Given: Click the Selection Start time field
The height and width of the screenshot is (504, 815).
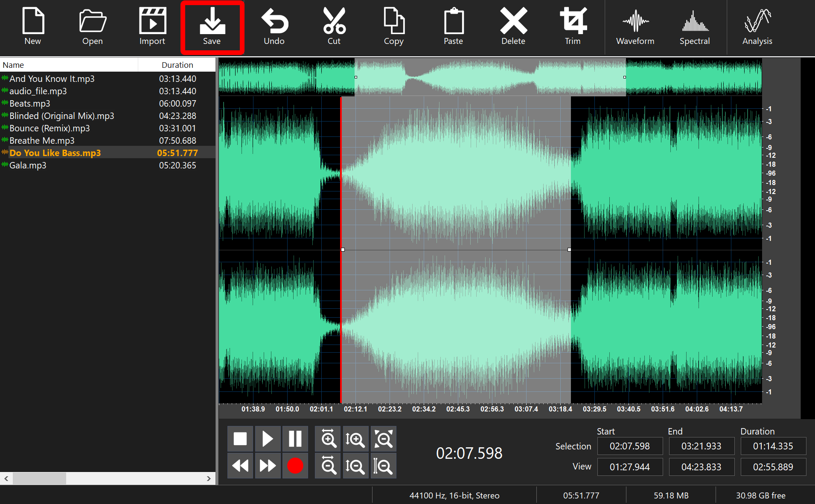Looking at the screenshot, I should pos(630,446).
